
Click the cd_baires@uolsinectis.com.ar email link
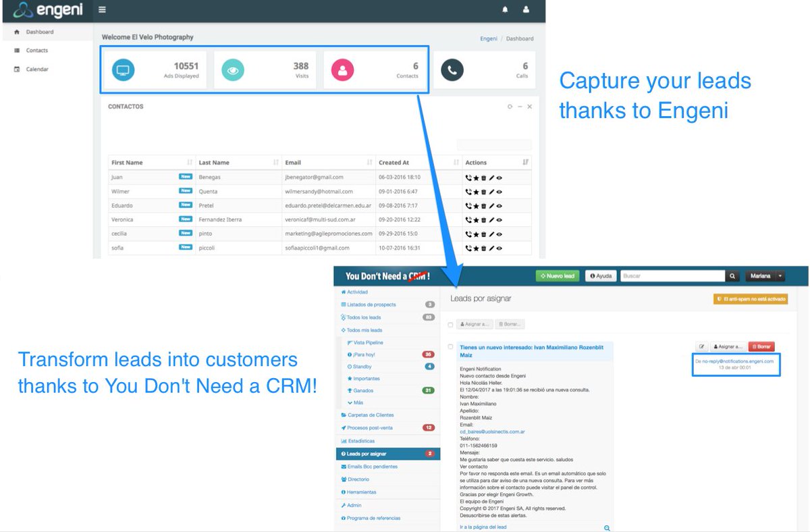pyautogui.click(x=493, y=431)
